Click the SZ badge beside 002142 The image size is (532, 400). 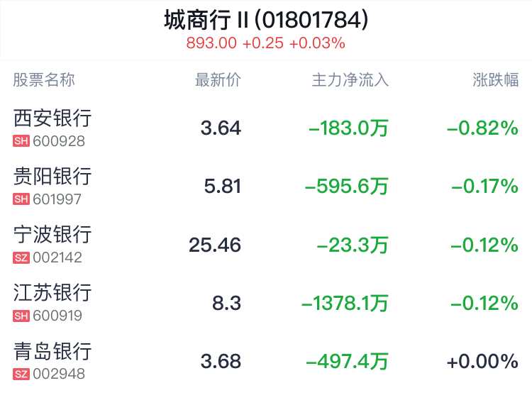point(21,257)
